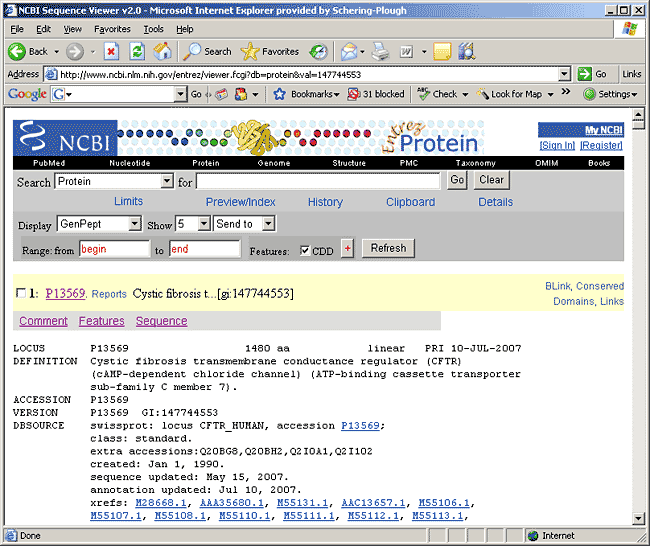Expand the Bookmarks dropdown arrow
Viewport: 650px width, 546px height.
tap(337, 95)
